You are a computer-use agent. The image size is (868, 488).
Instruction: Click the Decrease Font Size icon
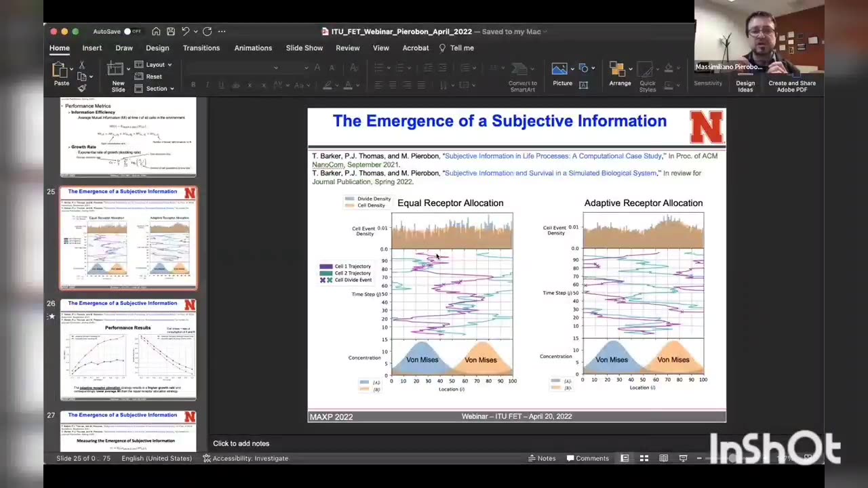(332, 67)
